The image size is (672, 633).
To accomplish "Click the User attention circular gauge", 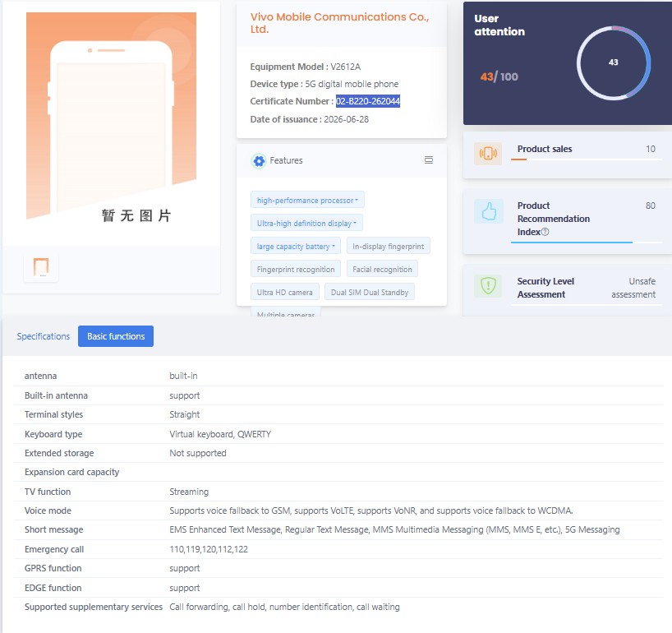I will [614, 63].
